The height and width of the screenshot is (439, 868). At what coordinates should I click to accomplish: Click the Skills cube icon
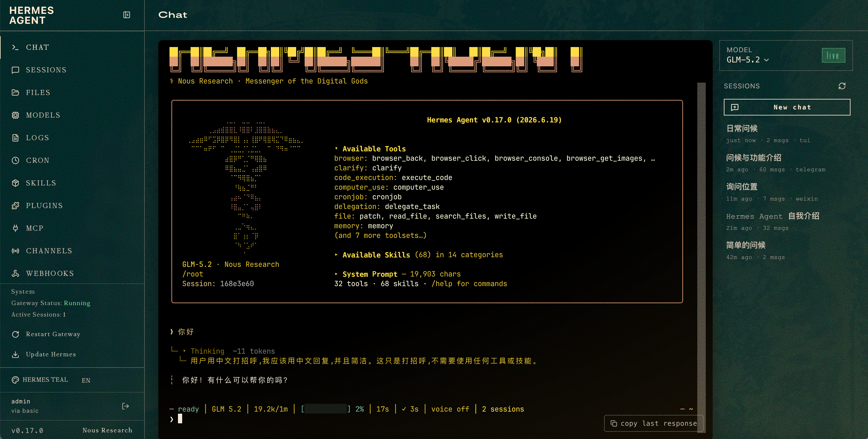tap(15, 183)
